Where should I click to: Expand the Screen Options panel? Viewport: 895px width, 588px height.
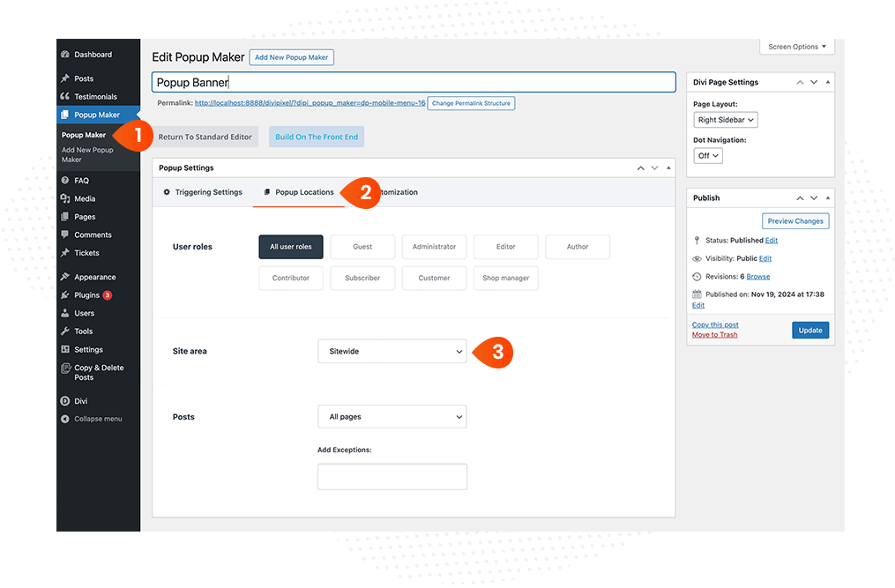tap(797, 47)
